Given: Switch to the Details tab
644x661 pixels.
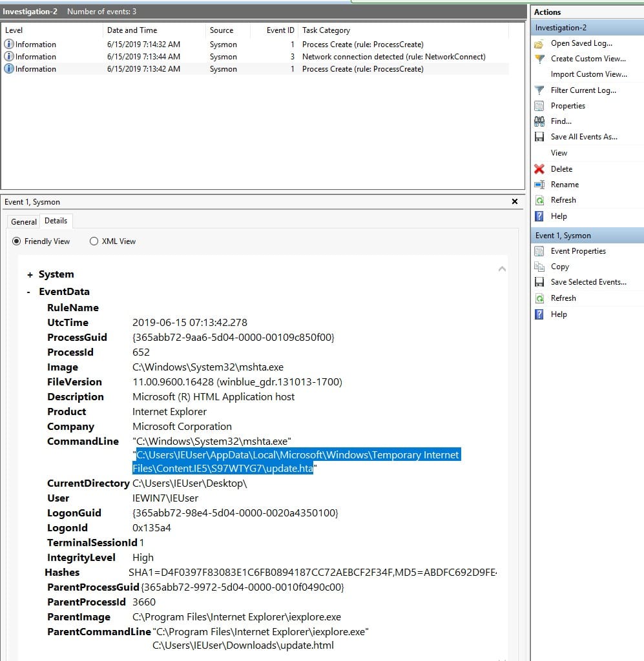Looking at the screenshot, I should (x=56, y=221).
